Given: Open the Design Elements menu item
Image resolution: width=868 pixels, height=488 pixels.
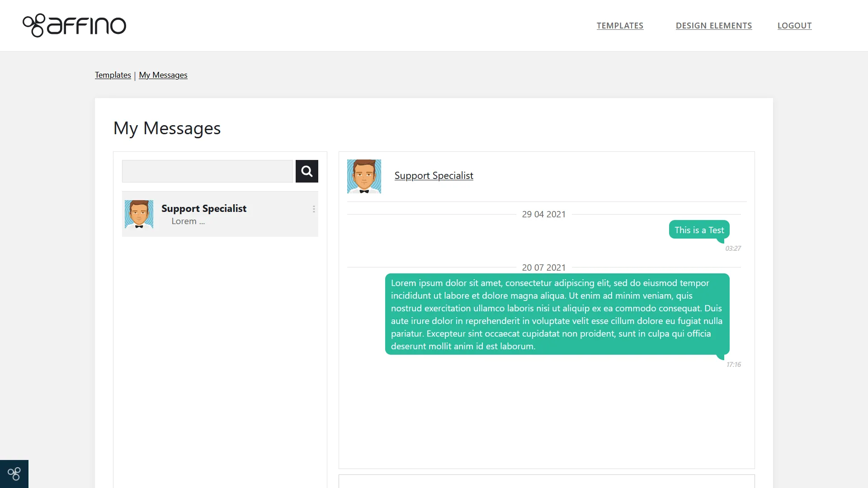Looking at the screenshot, I should click(713, 26).
